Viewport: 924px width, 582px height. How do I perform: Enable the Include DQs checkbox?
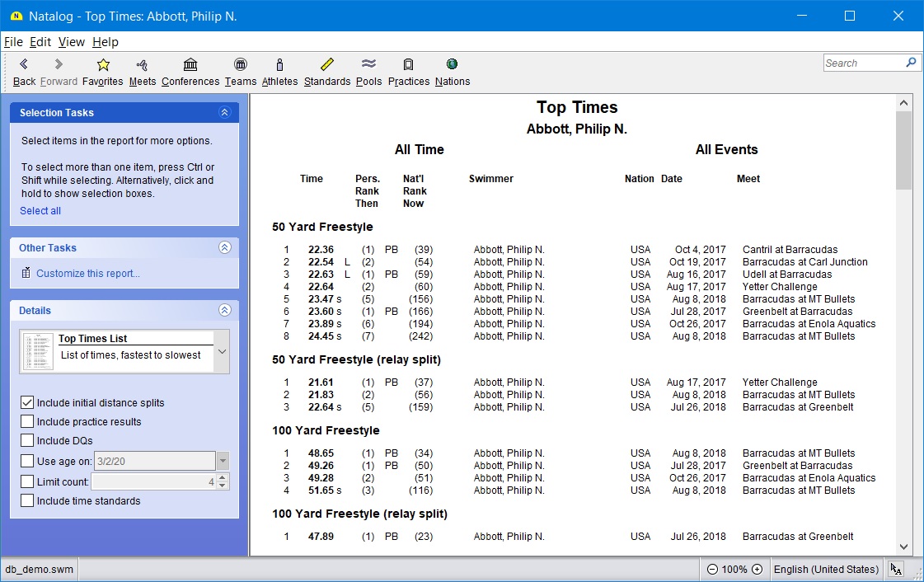point(27,441)
